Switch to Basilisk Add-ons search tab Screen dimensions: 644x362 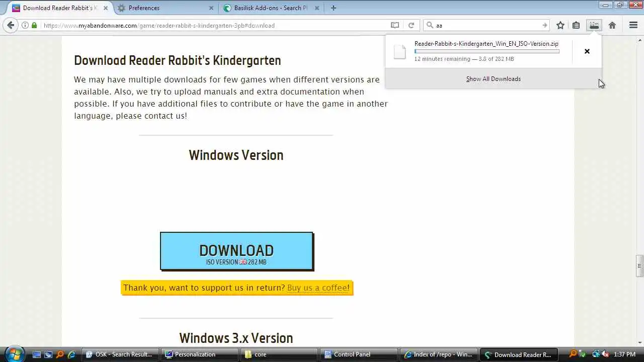271,8
